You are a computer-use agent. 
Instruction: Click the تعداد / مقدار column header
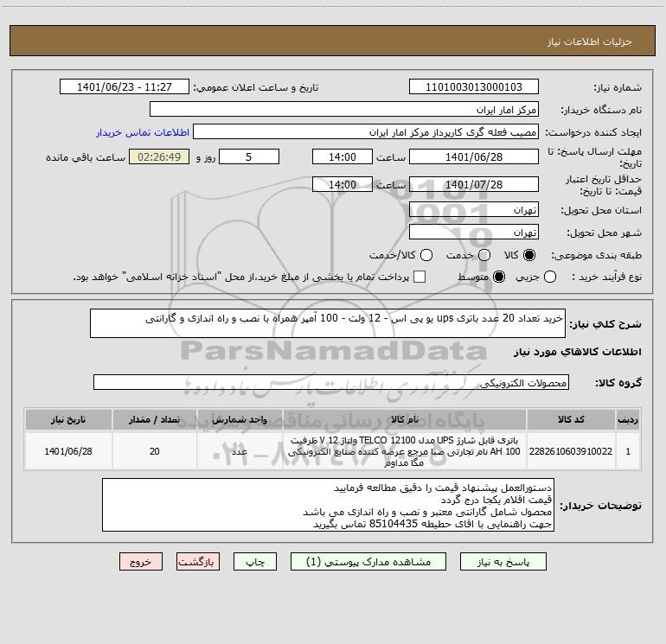[154, 419]
